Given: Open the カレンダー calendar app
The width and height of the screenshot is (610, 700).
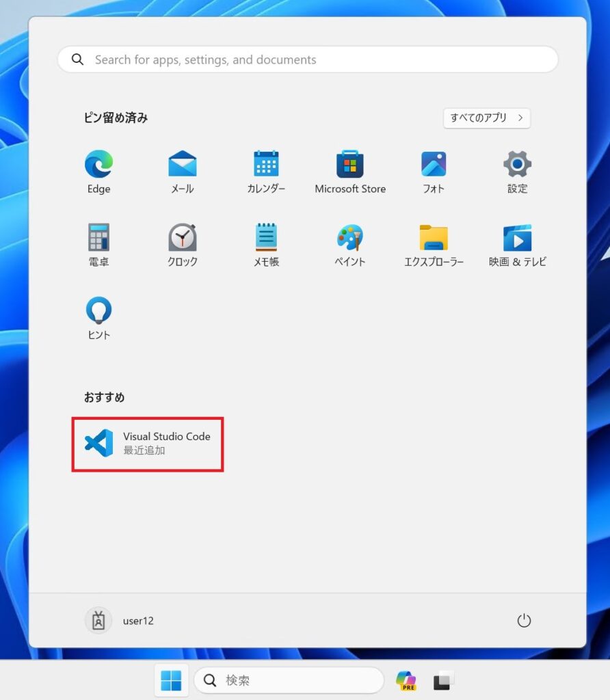Looking at the screenshot, I should (266, 172).
